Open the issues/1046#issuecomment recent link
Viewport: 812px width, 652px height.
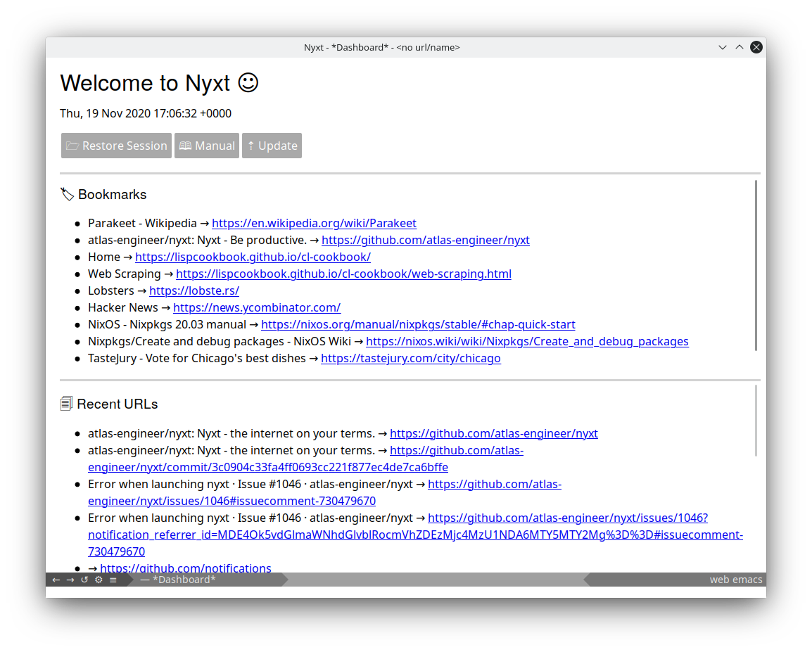(231, 501)
